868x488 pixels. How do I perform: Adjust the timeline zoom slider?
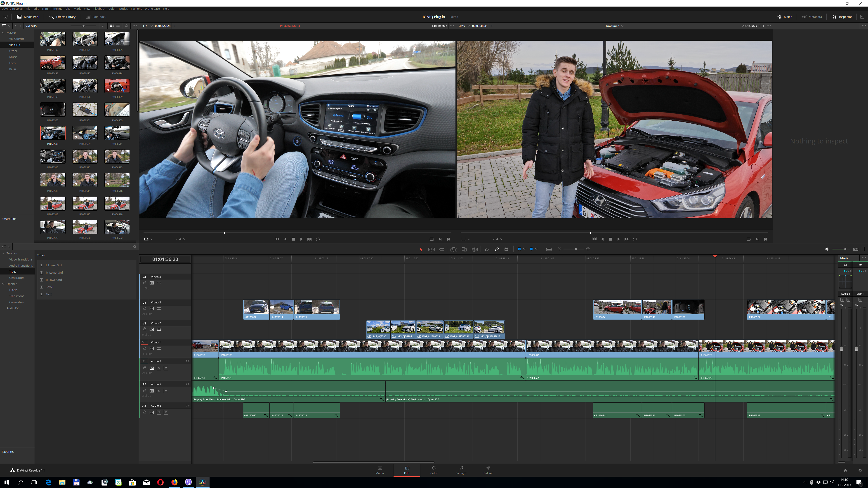pyautogui.click(x=576, y=249)
